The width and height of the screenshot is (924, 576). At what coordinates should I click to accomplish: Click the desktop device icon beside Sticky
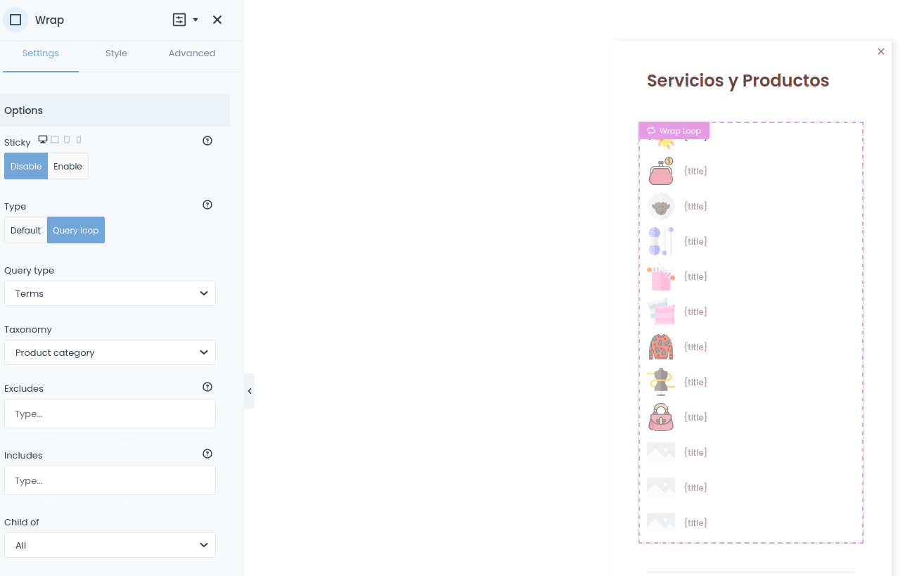click(43, 140)
